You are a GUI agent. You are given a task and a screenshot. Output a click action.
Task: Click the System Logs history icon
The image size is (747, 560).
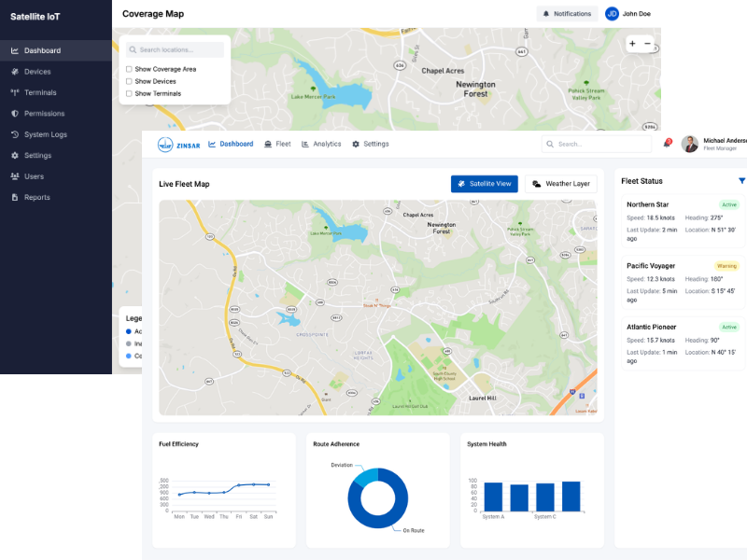(x=15, y=134)
